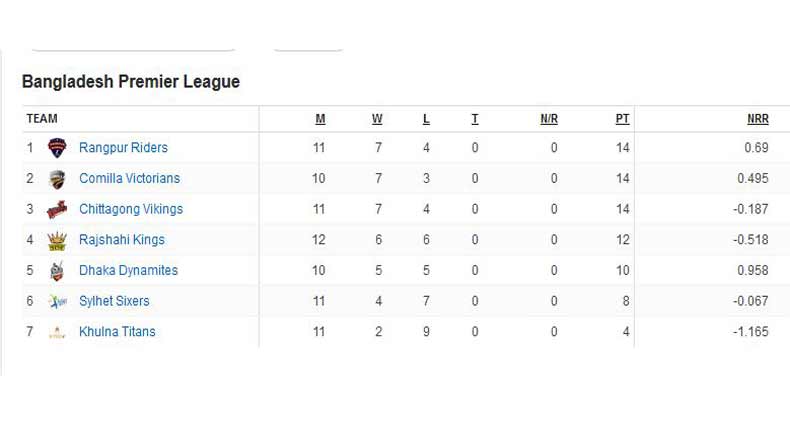The image size is (790, 425).
Task: Sort table by NRR column header
Action: (757, 119)
